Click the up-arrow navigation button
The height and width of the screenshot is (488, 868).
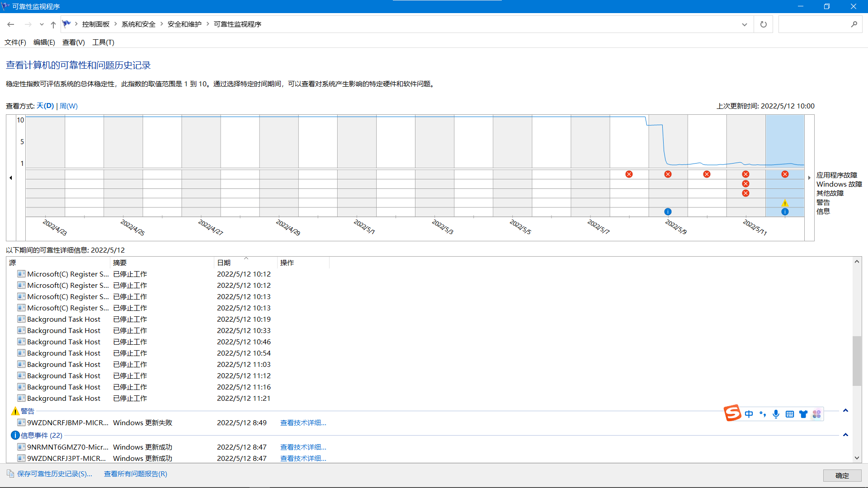[53, 24]
